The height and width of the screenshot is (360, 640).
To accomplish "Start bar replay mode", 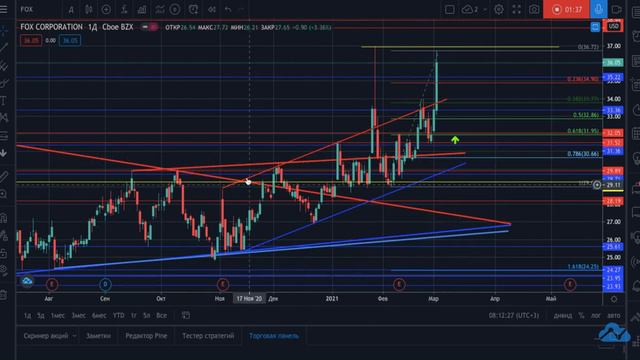I will pyautogui.click(x=211, y=9).
